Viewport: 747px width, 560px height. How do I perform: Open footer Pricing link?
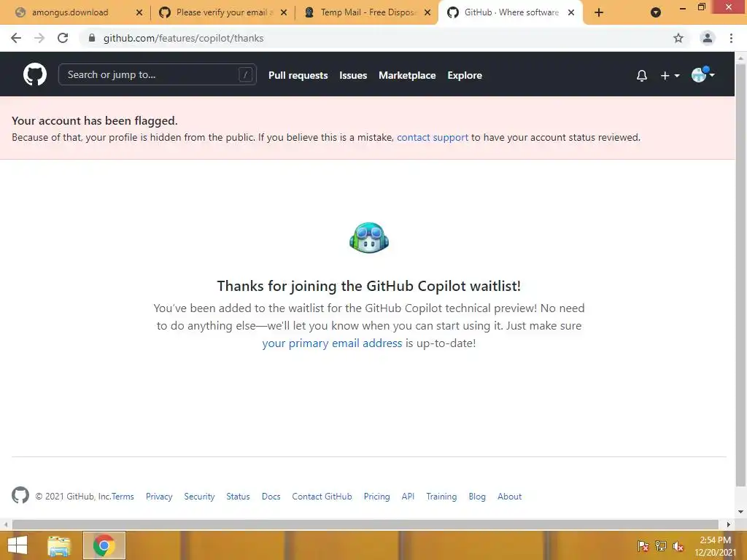(x=376, y=496)
